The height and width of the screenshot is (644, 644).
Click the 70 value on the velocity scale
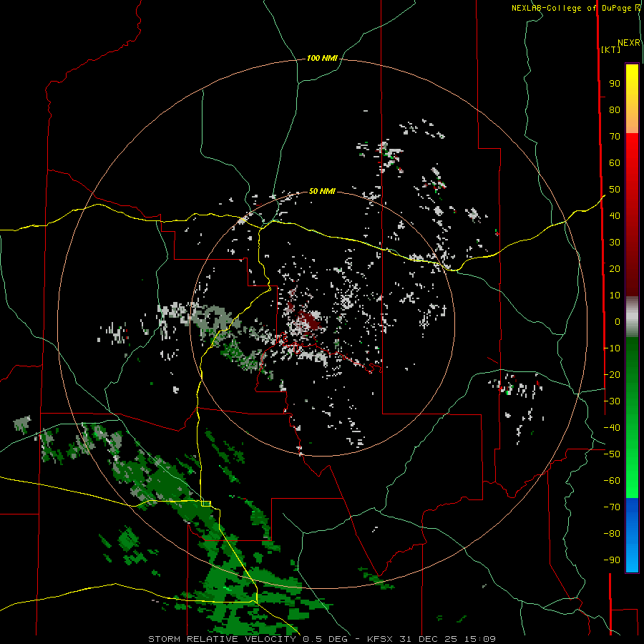[615, 137]
